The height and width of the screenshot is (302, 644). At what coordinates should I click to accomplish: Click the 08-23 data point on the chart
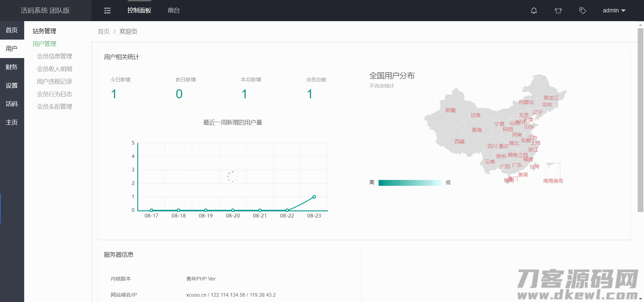tap(314, 197)
